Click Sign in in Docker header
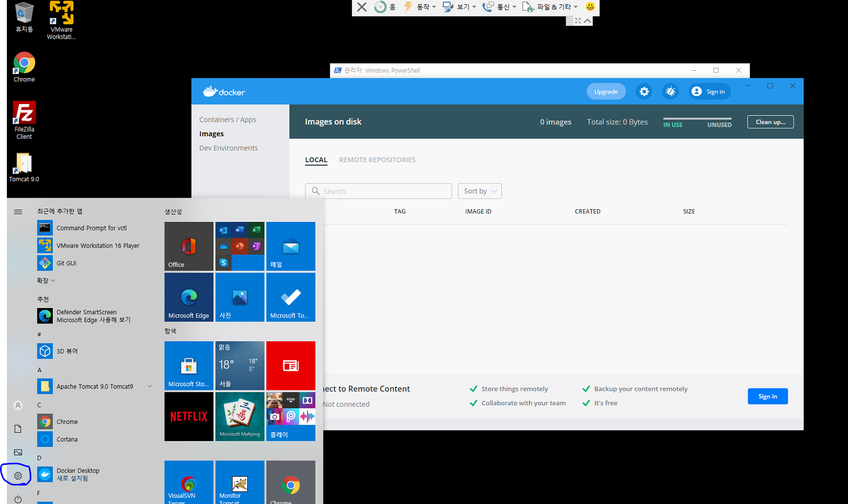848x504 pixels. (x=710, y=91)
